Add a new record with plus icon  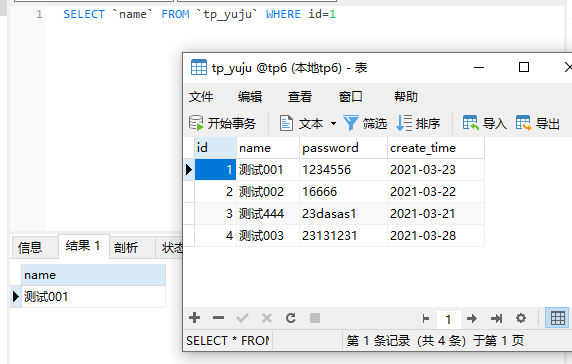[194, 318]
